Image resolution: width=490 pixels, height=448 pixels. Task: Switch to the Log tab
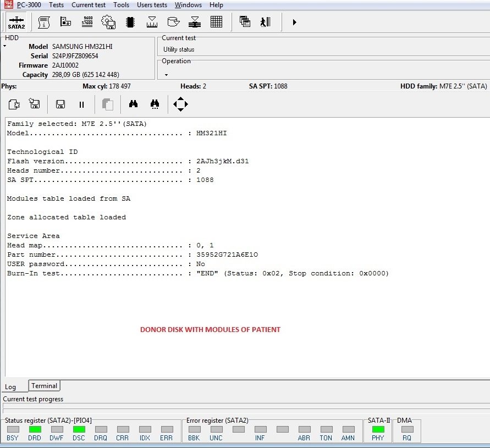[x=10, y=386]
